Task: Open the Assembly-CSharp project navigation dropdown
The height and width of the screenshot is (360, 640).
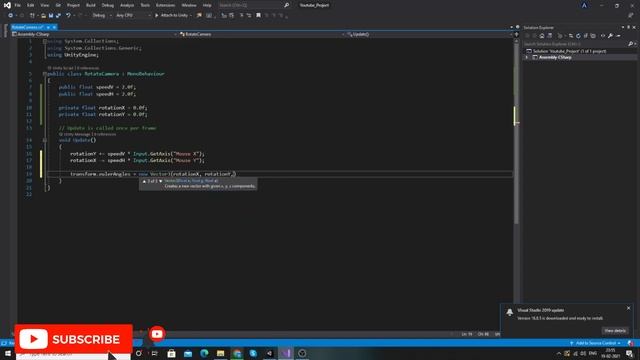Action: 95,34
